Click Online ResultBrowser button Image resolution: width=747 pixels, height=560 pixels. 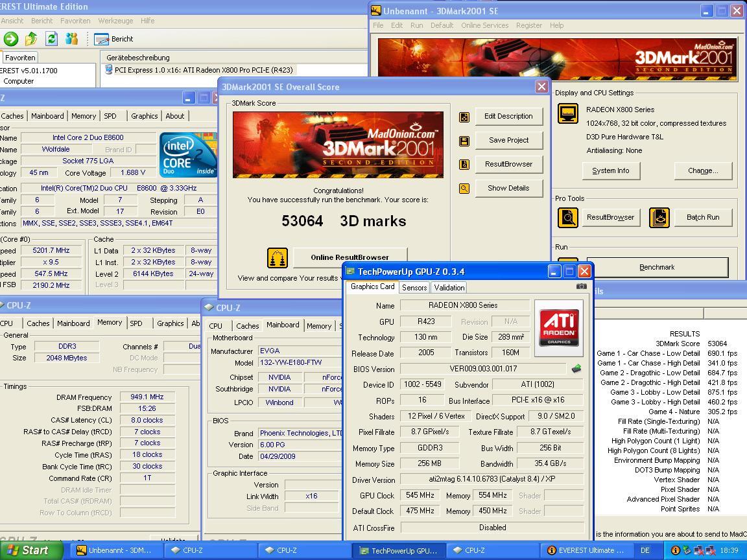click(x=350, y=257)
